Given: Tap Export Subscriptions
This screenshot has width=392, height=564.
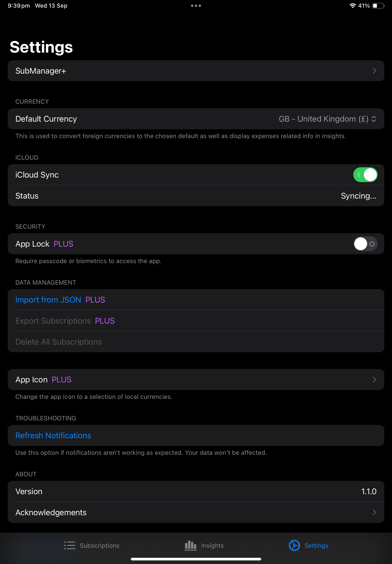Looking at the screenshot, I should click(53, 321).
